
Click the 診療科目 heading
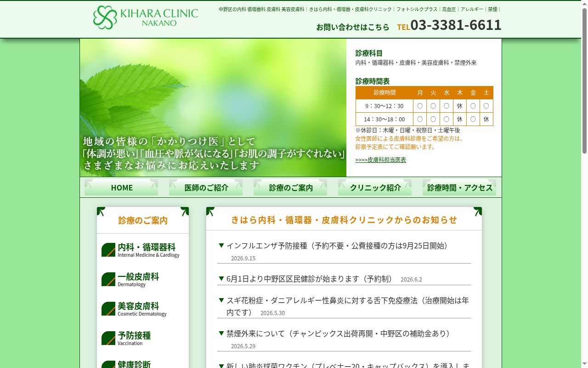point(369,53)
